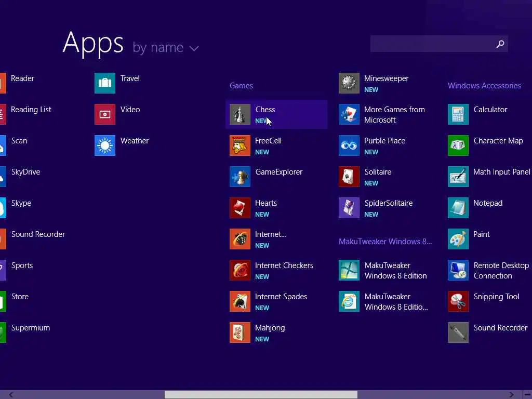The height and width of the screenshot is (399, 532).
Task: Click the Calculator name label
Action: point(490,110)
